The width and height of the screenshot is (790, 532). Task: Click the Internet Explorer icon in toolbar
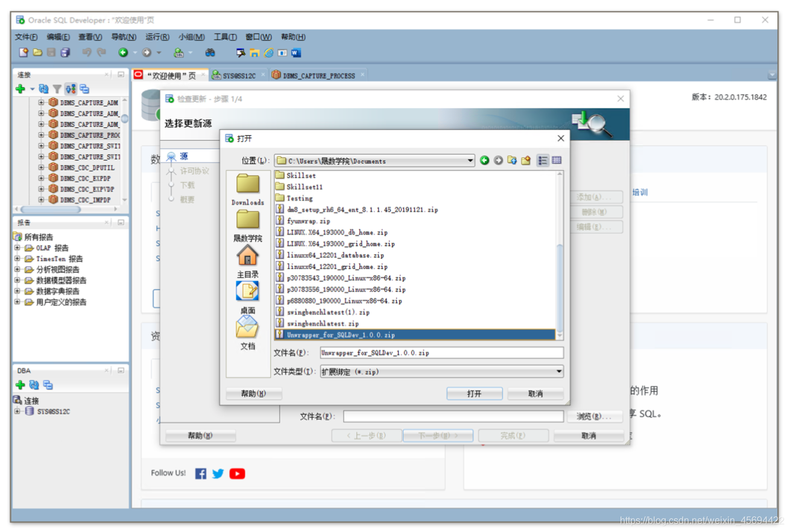point(268,53)
